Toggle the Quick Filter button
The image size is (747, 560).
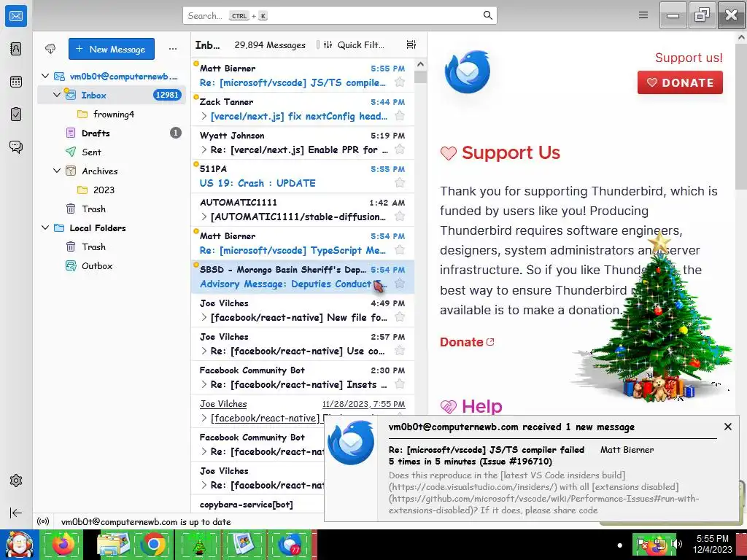(x=354, y=44)
